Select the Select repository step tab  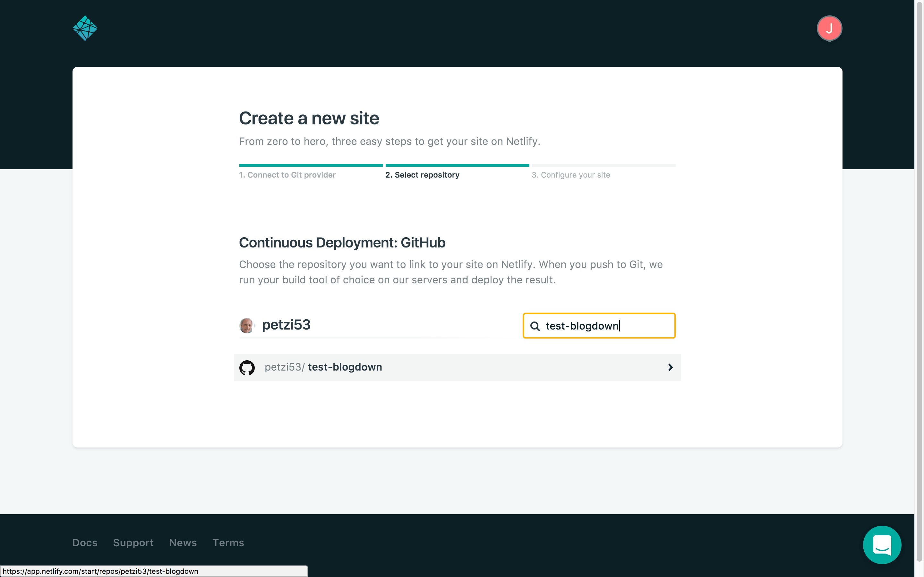422,175
